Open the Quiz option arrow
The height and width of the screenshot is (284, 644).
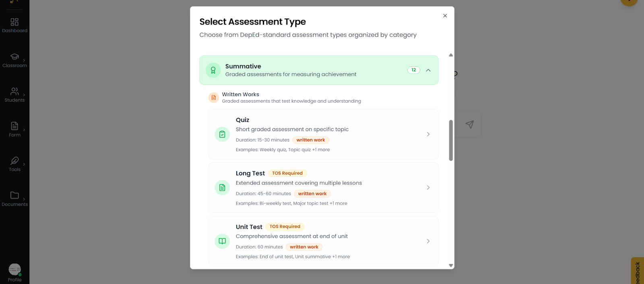pos(428,134)
